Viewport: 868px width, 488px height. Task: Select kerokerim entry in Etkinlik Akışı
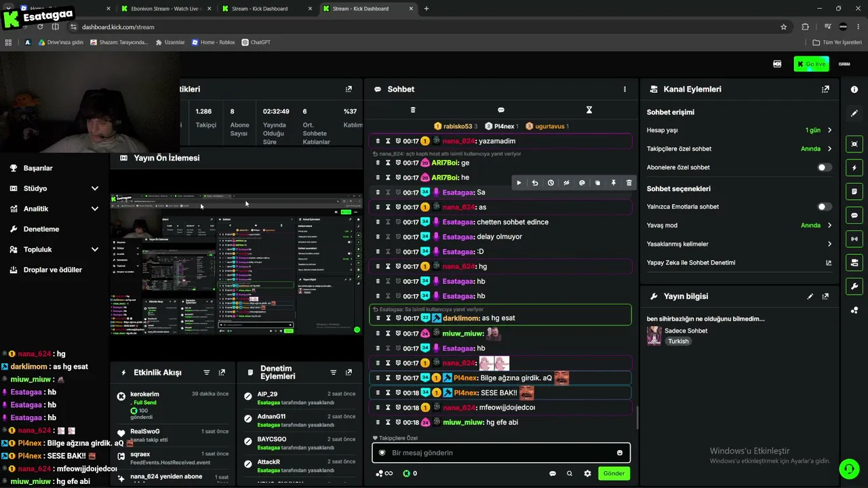tap(173, 405)
